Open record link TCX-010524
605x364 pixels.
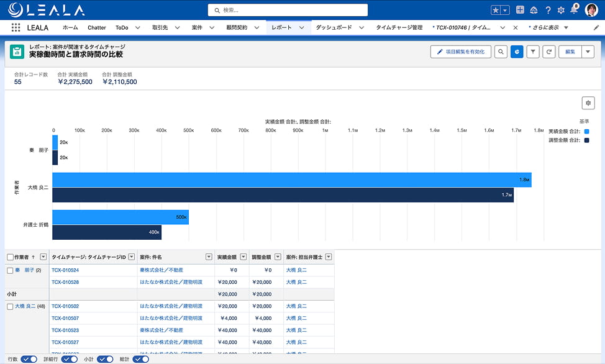coord(65,270)
